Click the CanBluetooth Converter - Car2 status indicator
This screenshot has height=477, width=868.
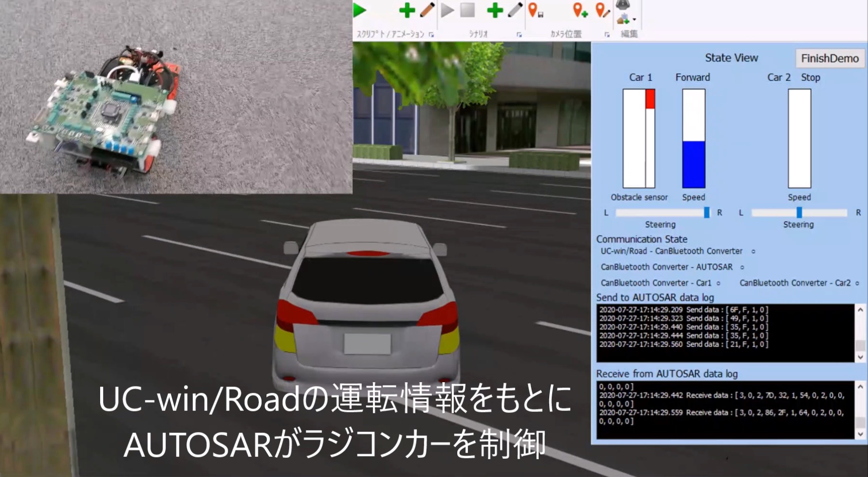click(x=857, y=283)
